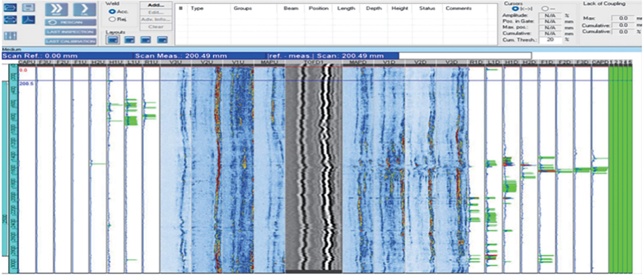This screenshot has height=276, width=644.
Task: Click the PDF export icon
Action: point(29,20)
